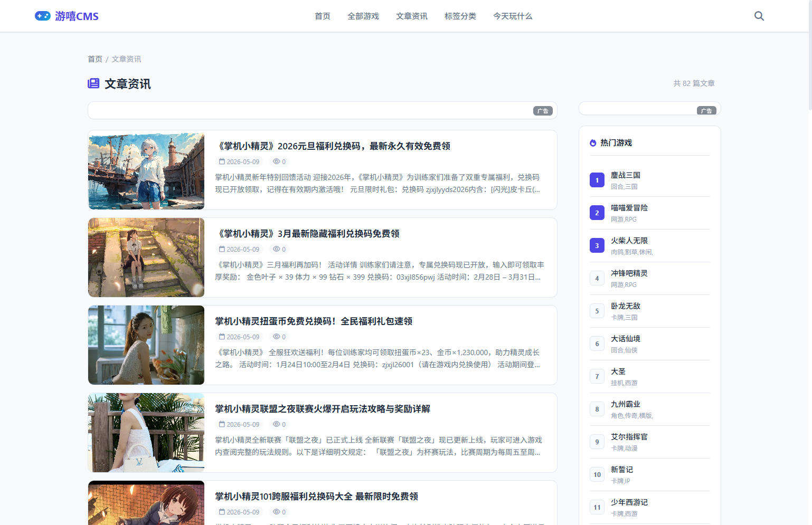Click rank badge 5 beside 卧龙无敌
This screenshot has height=525, width=812.
click(x=597, y=311)
